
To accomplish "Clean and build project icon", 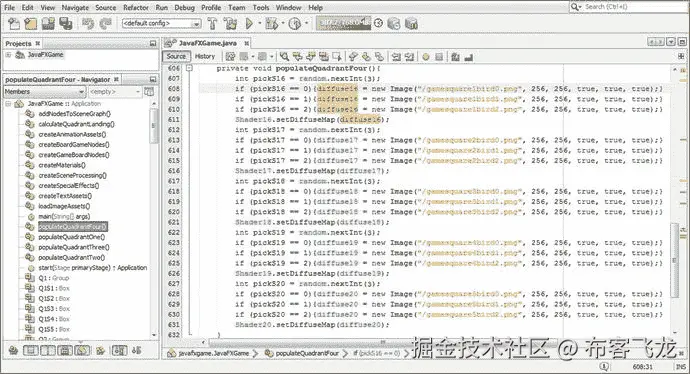I will pyautogui.click(x=230, y=23).
